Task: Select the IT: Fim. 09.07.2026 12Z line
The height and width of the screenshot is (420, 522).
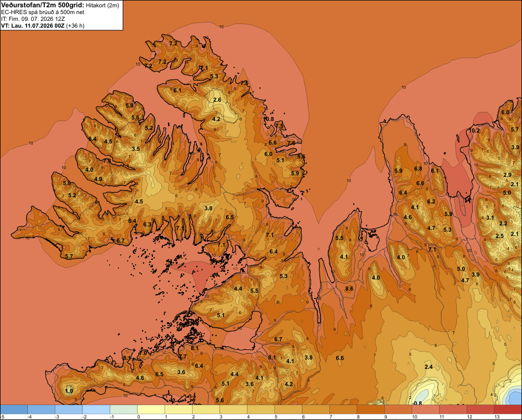Action: pyautogui.click(x=33, y=19)
